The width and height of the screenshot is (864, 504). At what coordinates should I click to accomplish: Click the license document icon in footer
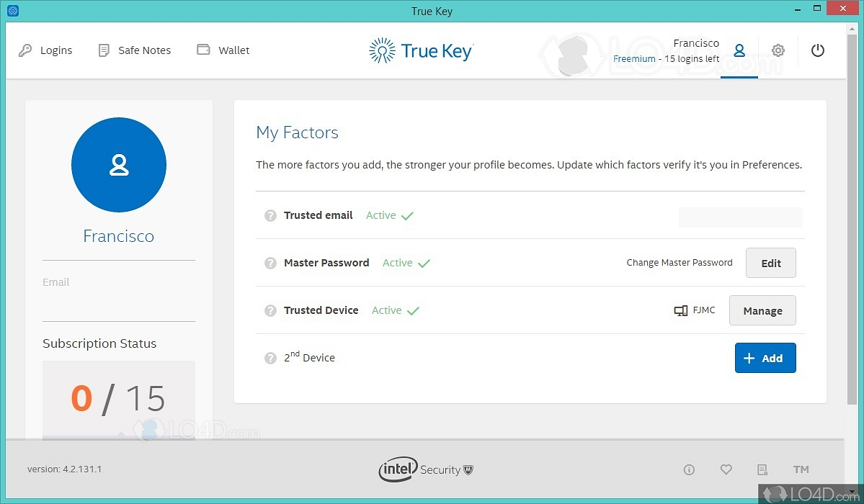click(x=762, y=469)
